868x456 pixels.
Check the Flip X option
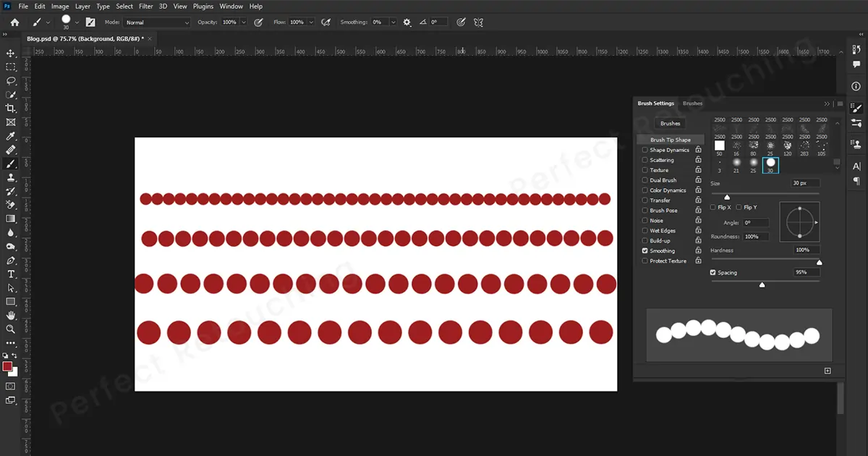point(713,206)
